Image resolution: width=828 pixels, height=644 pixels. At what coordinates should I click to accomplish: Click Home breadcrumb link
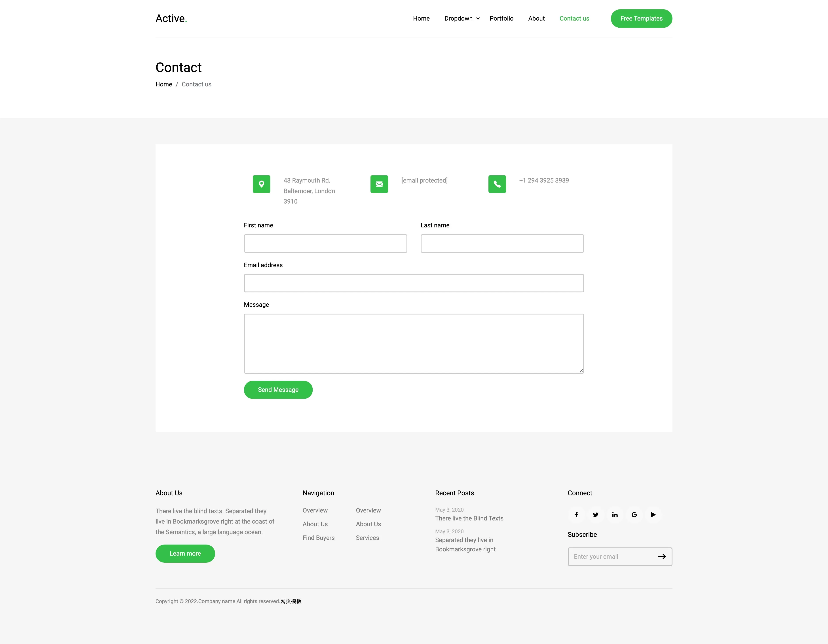click(164, 84)
